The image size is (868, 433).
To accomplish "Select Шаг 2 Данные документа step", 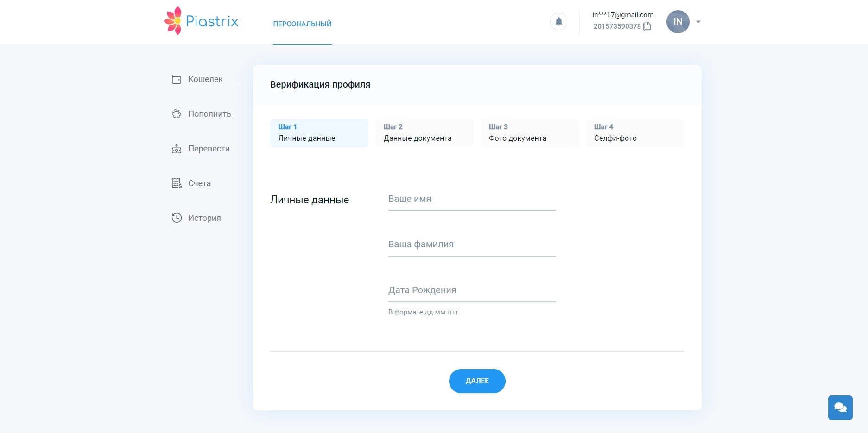I will point(424,133).
